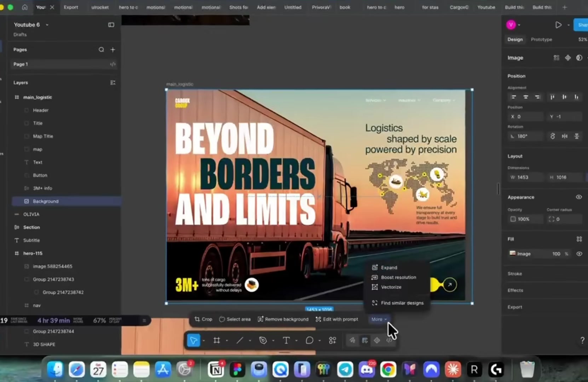Open Telegram from the Dock
Screen dimensions: 588x382
click(345, 370)
